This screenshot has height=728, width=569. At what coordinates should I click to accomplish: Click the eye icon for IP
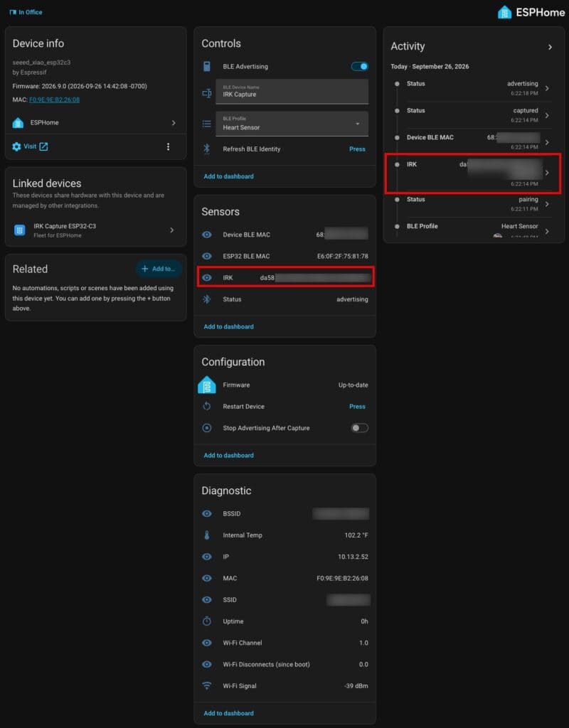coord(207,557)
